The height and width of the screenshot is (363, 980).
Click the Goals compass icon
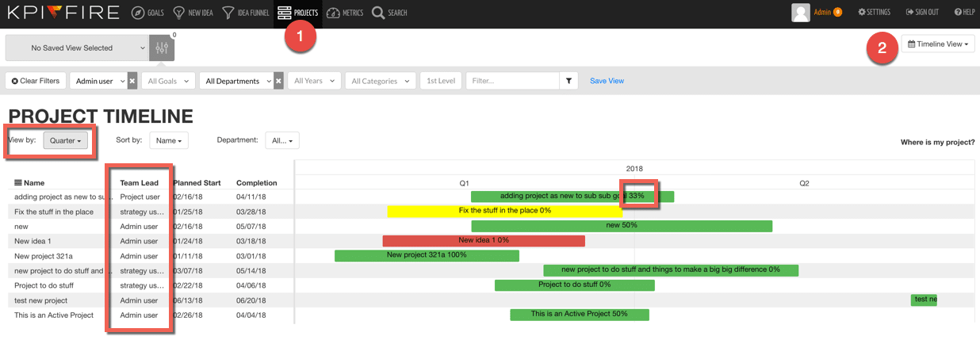pos(138,13)
